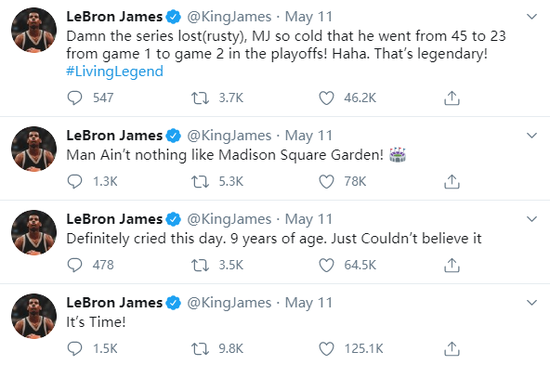Open LeBron James name on "Definitely cried" tweet
This screenshot has width=550, height=365.
tap(114, 219)
